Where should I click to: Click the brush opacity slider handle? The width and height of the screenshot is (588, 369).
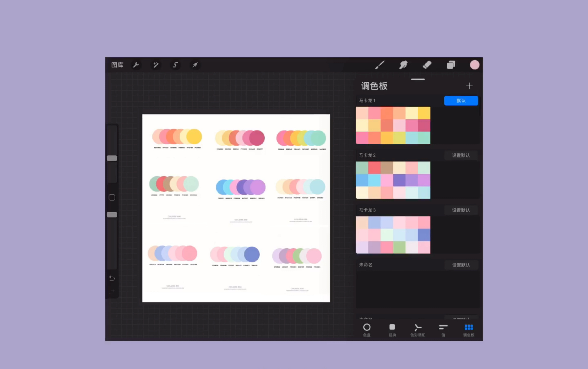click(112, 215)
